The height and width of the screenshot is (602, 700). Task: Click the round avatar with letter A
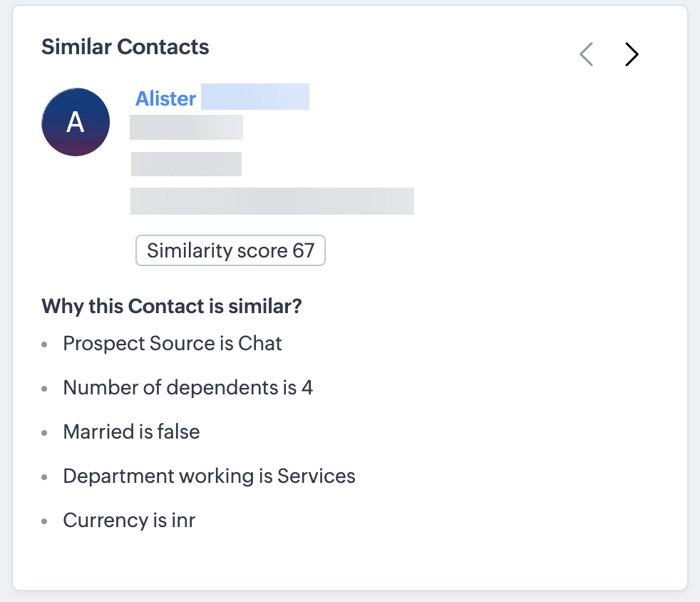tap(76, 122)
